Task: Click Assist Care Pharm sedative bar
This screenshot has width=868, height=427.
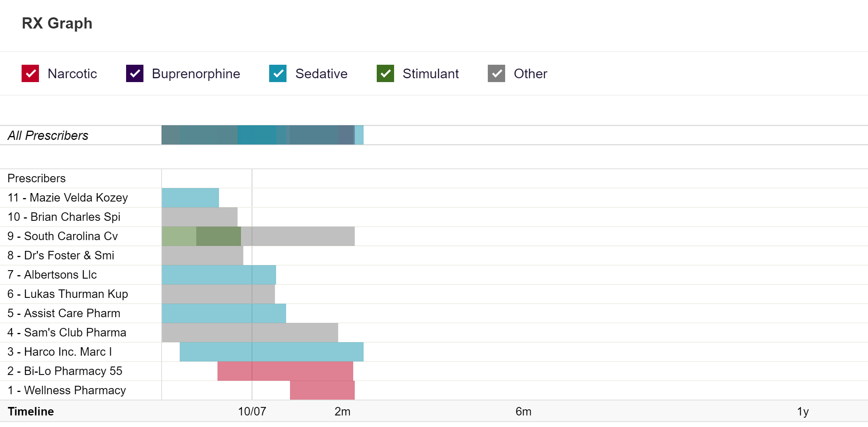Action: [x=224, y=313]
